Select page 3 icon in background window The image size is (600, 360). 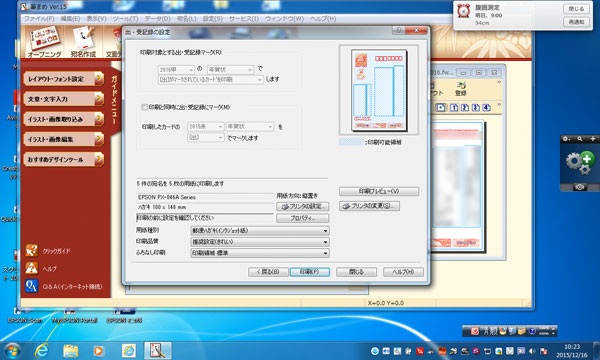click(x=476, y=108)
